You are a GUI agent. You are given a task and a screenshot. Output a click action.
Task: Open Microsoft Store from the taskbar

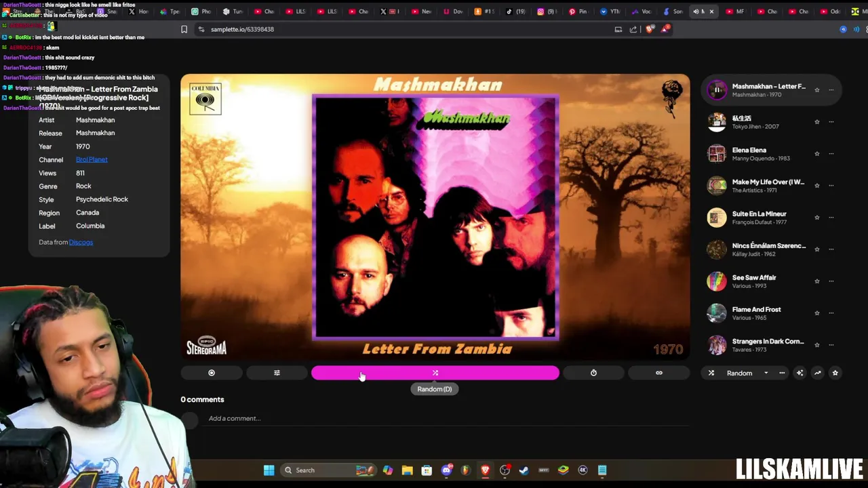(x=427, y=470)
